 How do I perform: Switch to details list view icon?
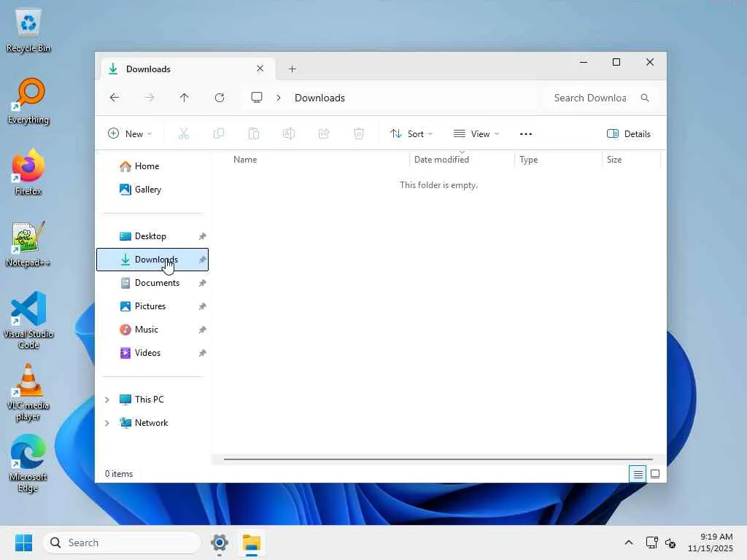click(x=638, y=474)
